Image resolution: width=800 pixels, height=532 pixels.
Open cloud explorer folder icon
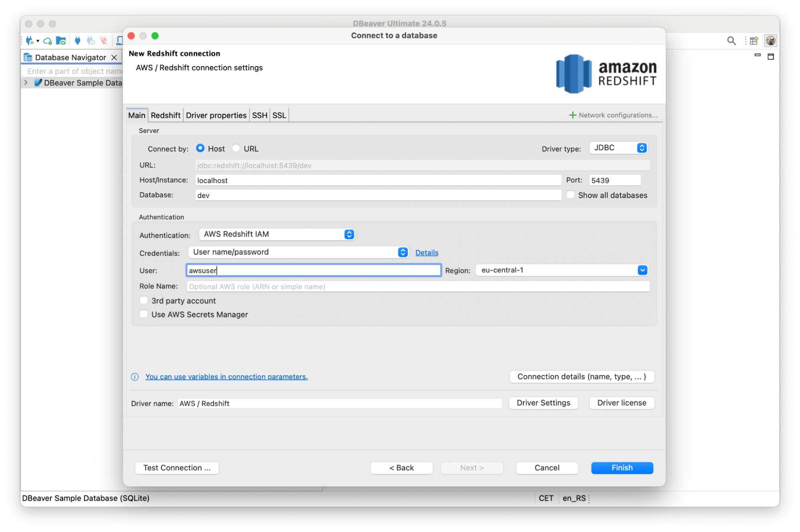(60, 40)
